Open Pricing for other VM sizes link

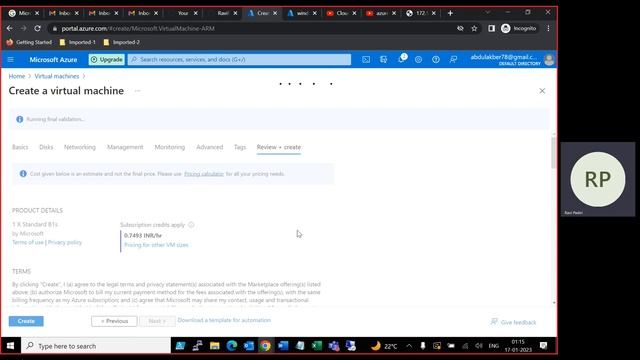point(156,245)
